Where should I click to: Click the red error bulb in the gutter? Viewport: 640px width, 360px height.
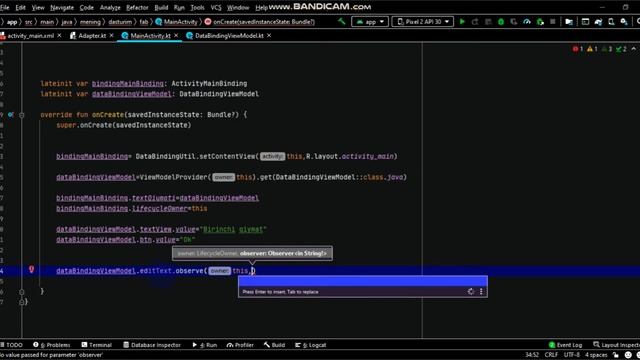click(31, 269)
